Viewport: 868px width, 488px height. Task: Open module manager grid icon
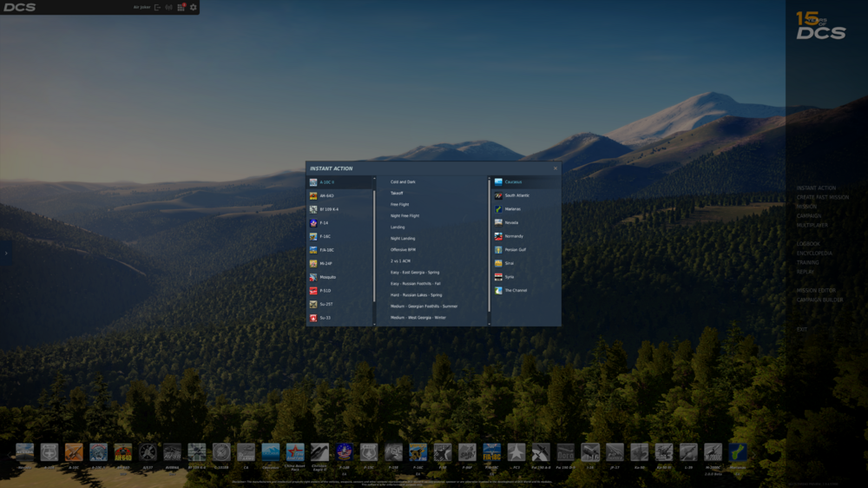(181, 7)
